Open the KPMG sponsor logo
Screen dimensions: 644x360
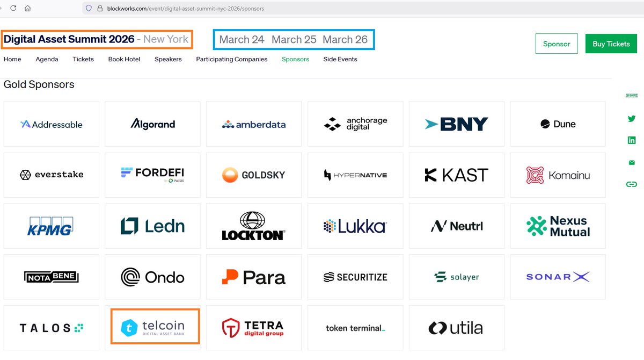(x=52, y=226)
